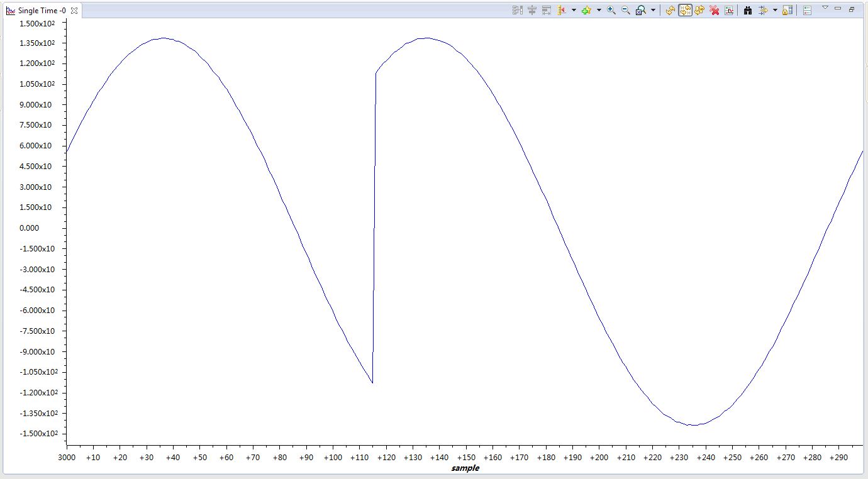The width and height of the screenshot is (868, 479).
Task: Zoom out of the graph
Action: [626, 10]
